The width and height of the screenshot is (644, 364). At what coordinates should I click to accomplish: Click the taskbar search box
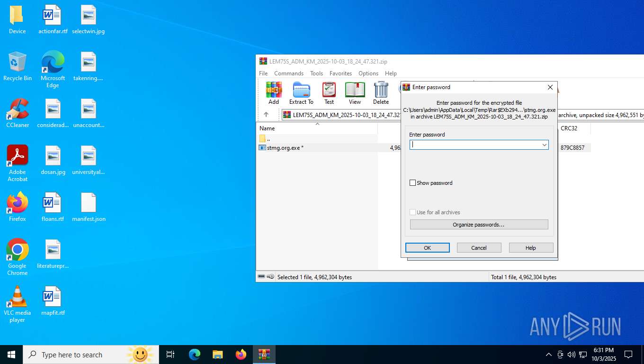point(91,355)
